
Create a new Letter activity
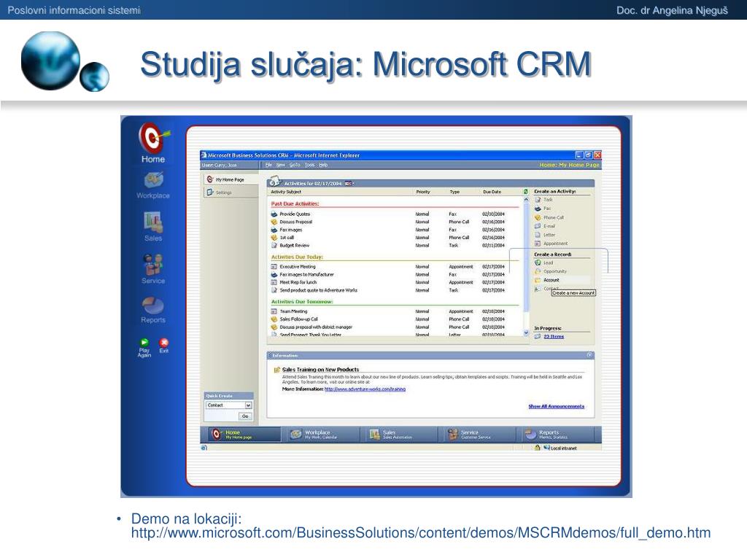coord(545,235)
